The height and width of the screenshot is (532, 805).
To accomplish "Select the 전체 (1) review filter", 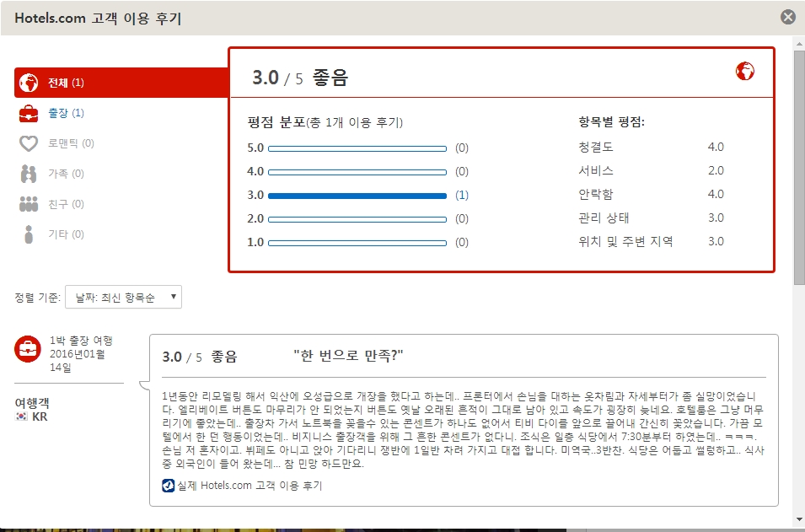I will 121,83.
